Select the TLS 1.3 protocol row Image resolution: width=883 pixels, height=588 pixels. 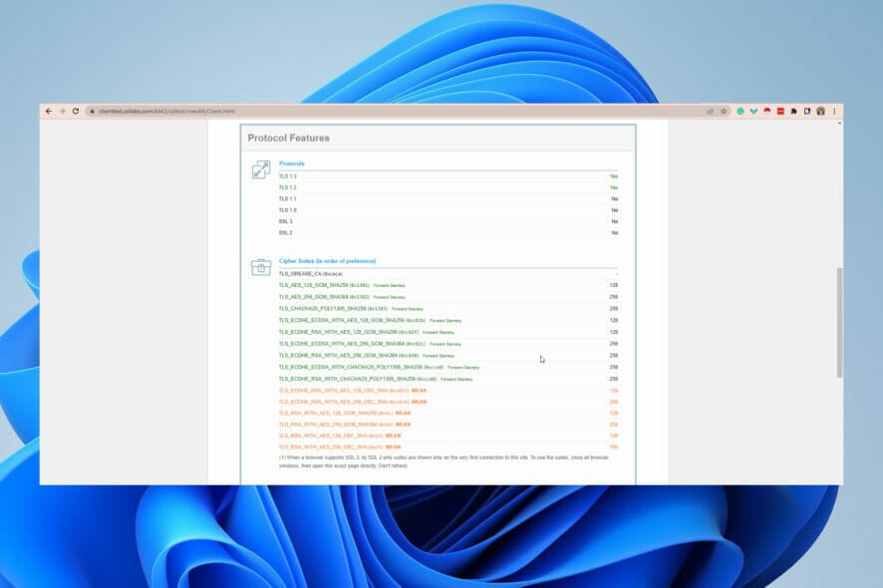pyautogui.click(x=448, y=176)
